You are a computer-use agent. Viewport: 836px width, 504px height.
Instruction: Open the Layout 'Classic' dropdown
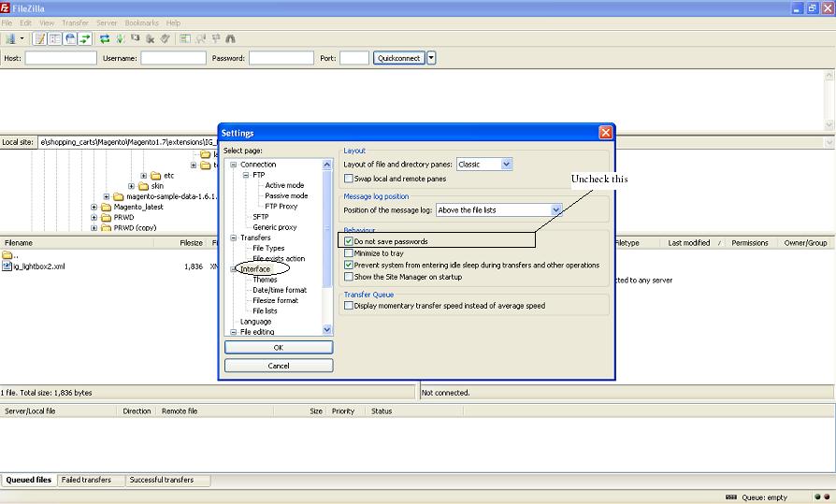(x=507, y=165)
